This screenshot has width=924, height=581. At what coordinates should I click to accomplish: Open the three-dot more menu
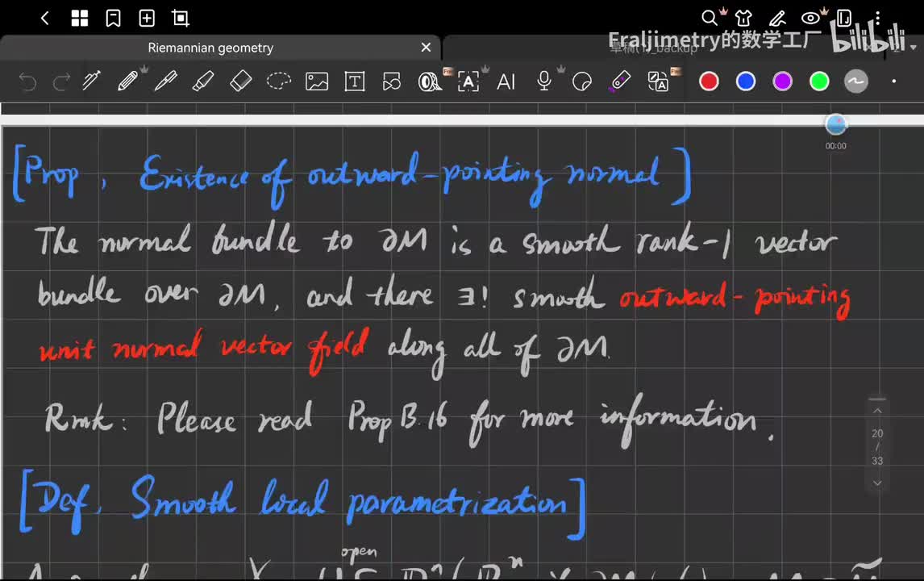point(877,19)
